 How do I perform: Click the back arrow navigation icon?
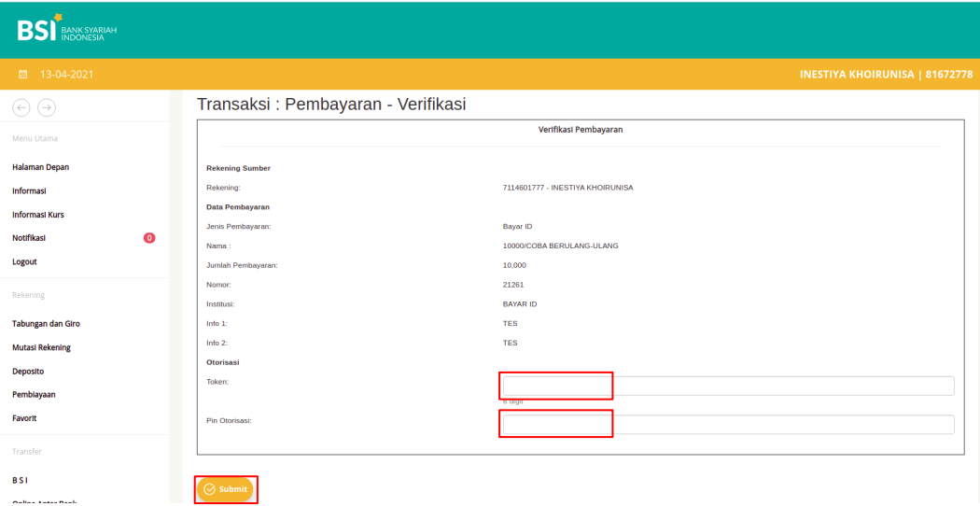tap(20, 107)
